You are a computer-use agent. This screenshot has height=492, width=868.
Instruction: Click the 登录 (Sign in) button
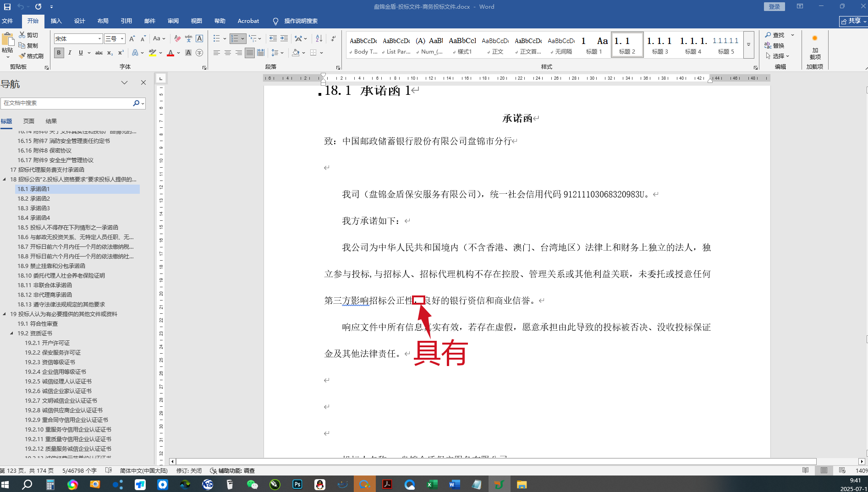[x=774, y=6]
